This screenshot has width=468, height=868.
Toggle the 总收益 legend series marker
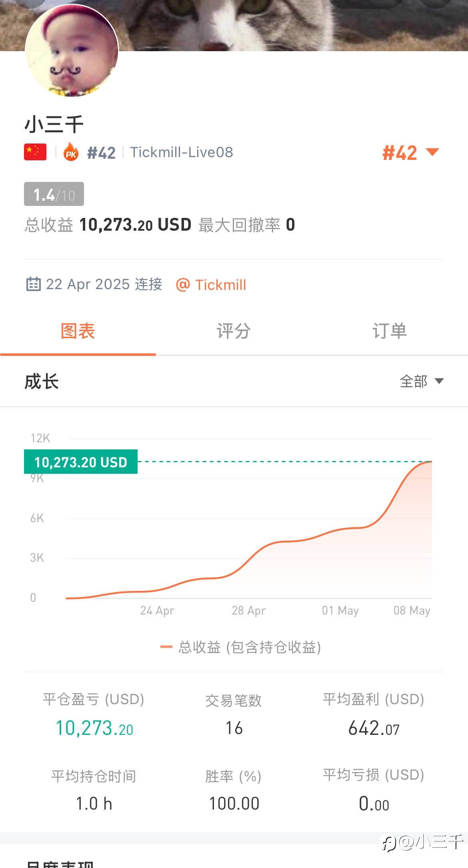[x=166, y=647]
